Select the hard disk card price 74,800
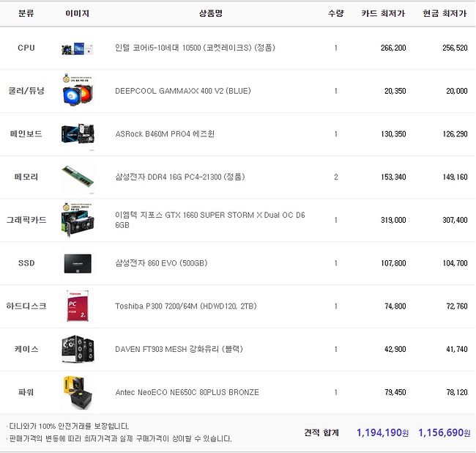The image size is (476, 453). click(395, 306)
